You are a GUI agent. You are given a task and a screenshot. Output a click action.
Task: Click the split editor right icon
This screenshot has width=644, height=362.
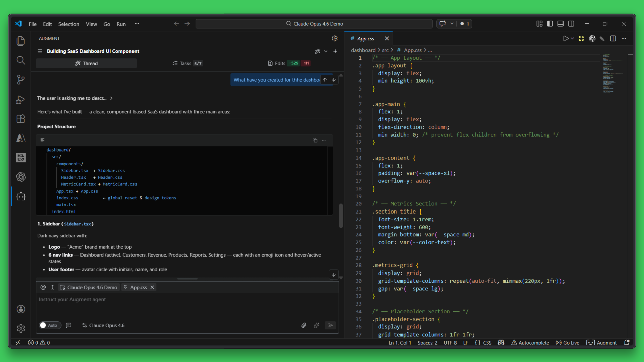pos(613,38)
